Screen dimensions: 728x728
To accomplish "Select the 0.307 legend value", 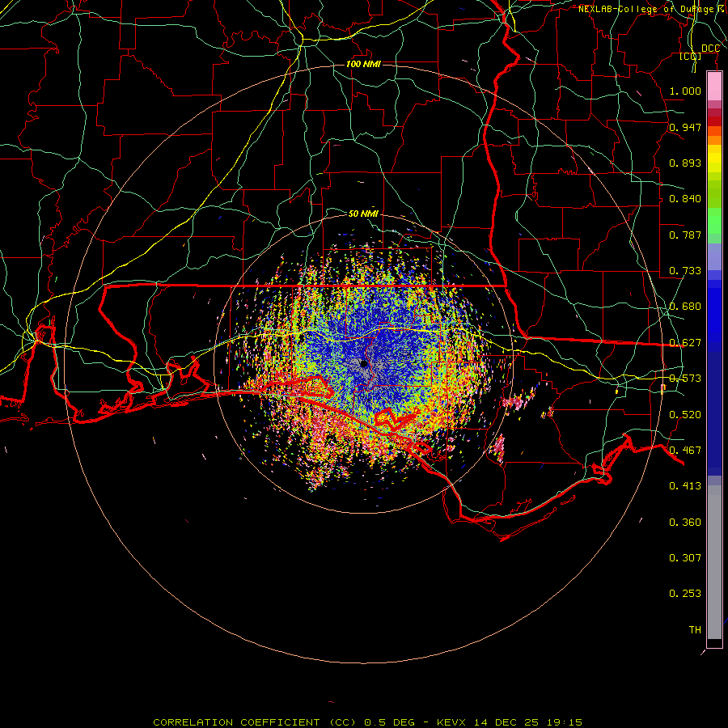I will [685, 558].
